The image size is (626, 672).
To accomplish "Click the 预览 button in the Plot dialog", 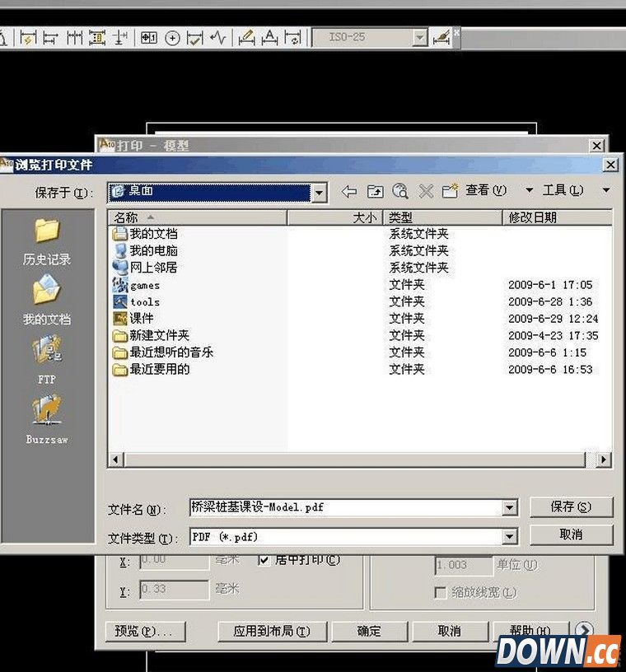I will point(146,632).
